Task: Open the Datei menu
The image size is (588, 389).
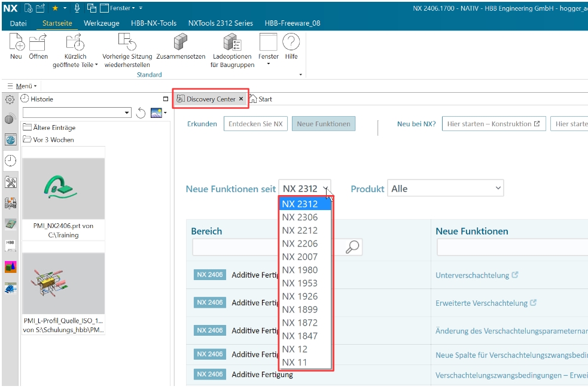Action: pos(19,23)
